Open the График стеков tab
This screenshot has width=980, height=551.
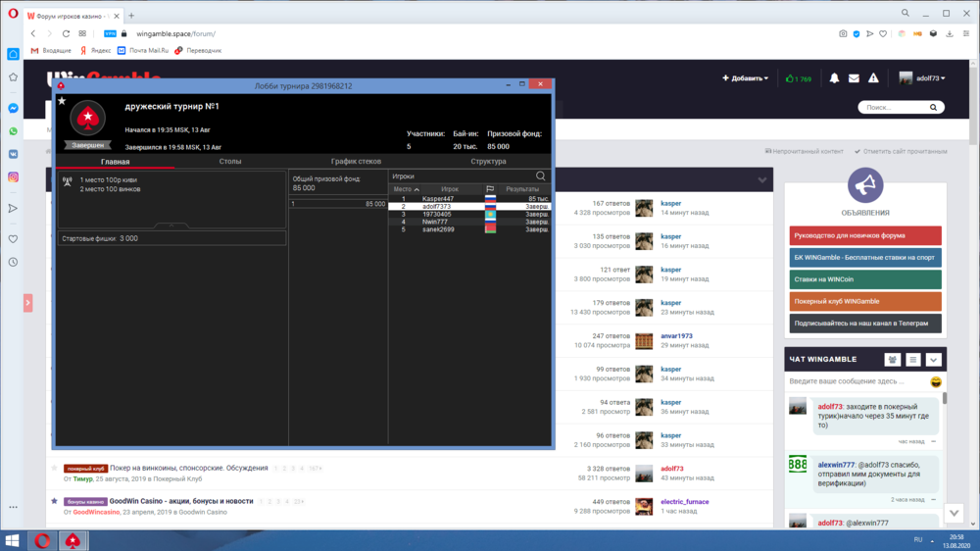pos(356,161)
